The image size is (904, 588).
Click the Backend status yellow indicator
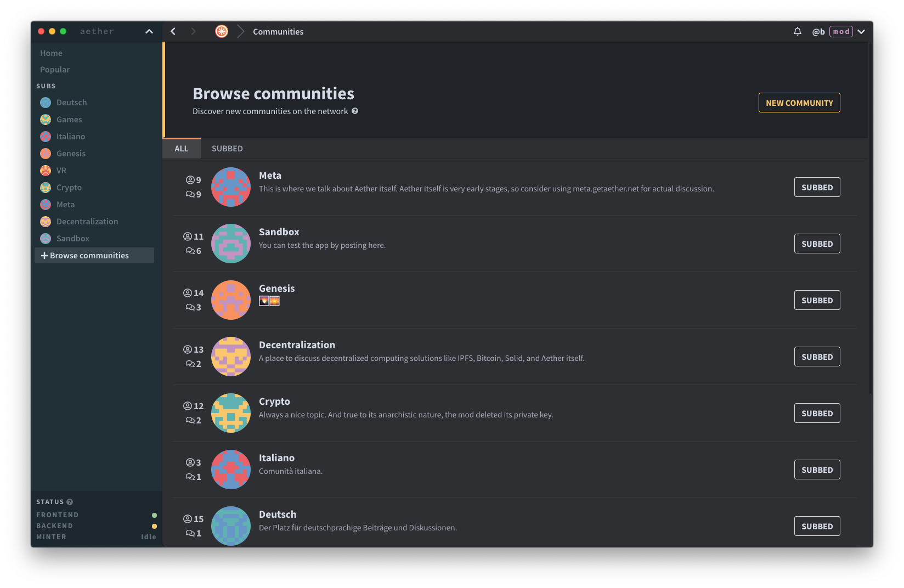154,526
